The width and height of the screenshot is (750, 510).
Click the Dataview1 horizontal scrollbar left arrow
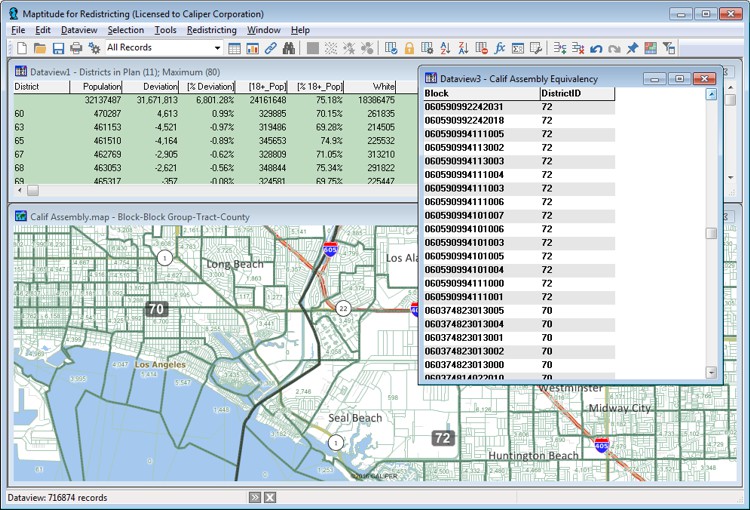point(20,190)
